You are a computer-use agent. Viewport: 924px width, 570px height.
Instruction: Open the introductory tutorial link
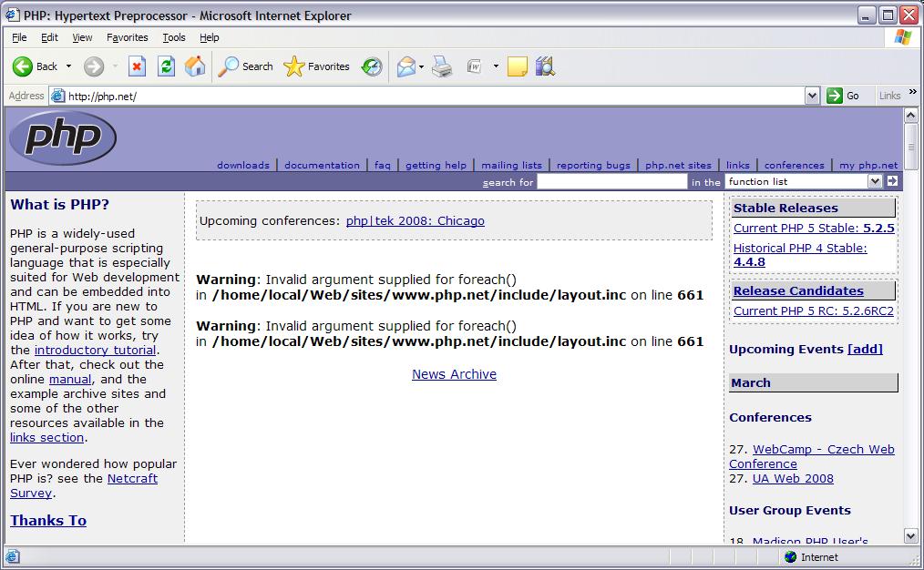point(96,351)
